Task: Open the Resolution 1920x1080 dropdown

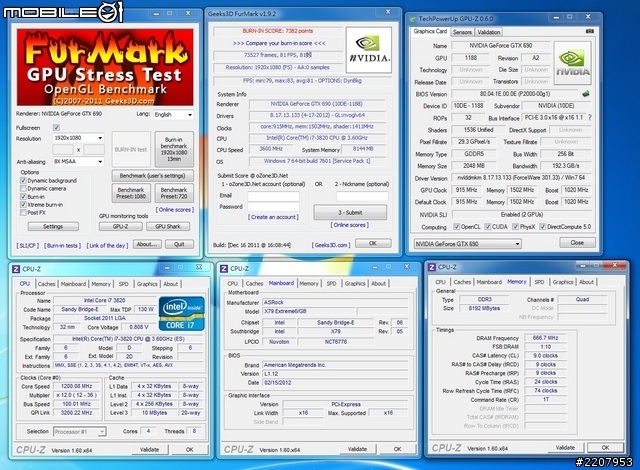Action: 78,138
